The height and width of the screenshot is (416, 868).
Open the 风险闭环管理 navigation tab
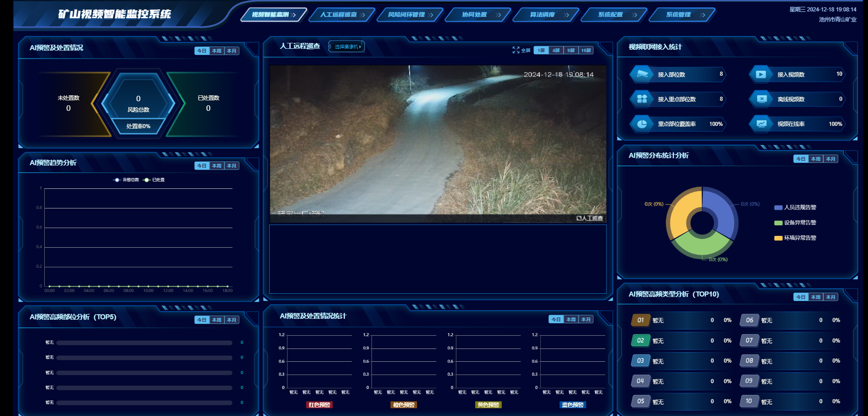pos(409,15)
